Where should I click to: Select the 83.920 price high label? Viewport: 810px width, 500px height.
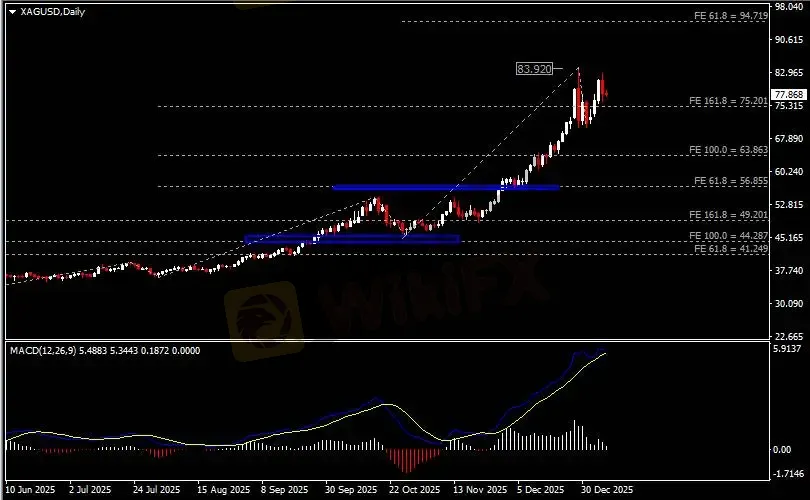[x=534, y=69]
